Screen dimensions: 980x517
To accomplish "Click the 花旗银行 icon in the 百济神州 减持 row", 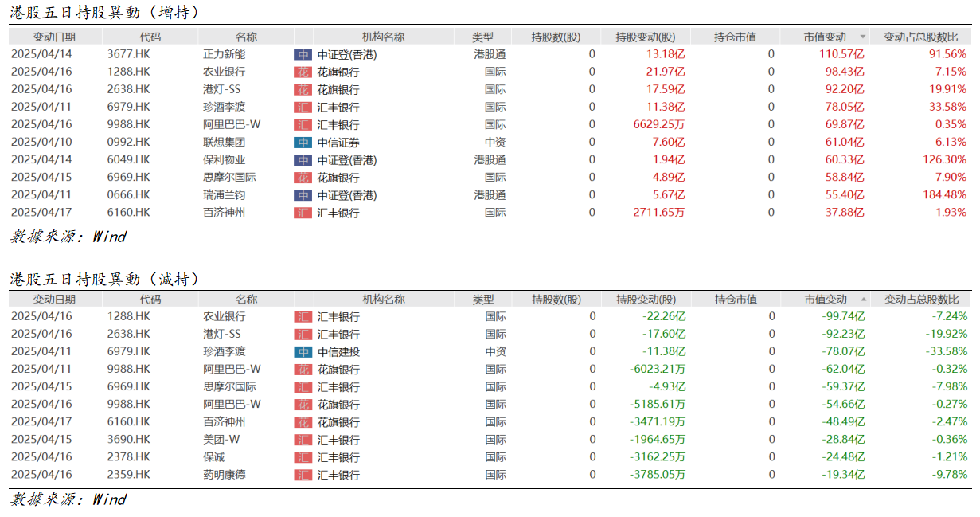I will pos(303,421).
